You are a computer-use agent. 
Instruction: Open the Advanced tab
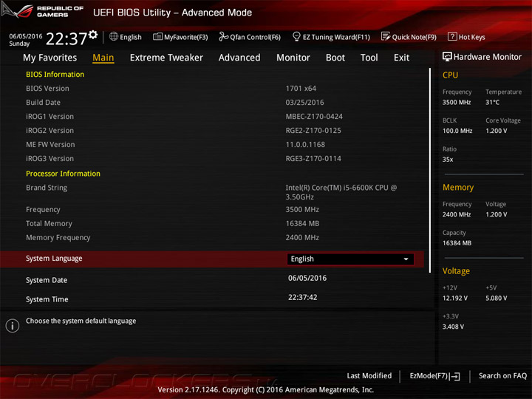pos(239,58)
